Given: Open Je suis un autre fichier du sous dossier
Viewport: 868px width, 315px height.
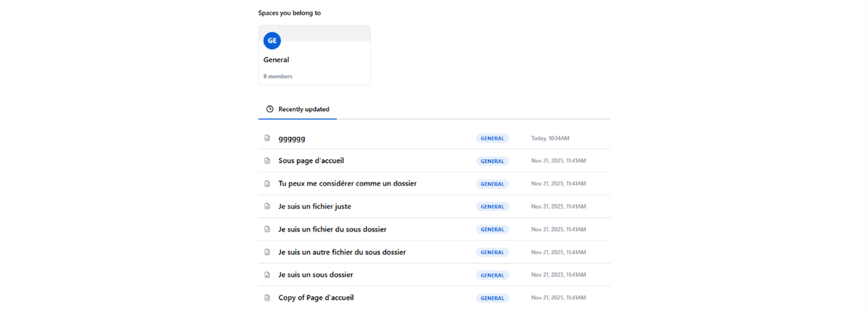Looking at the screenshot, I should tap(342, 252).
